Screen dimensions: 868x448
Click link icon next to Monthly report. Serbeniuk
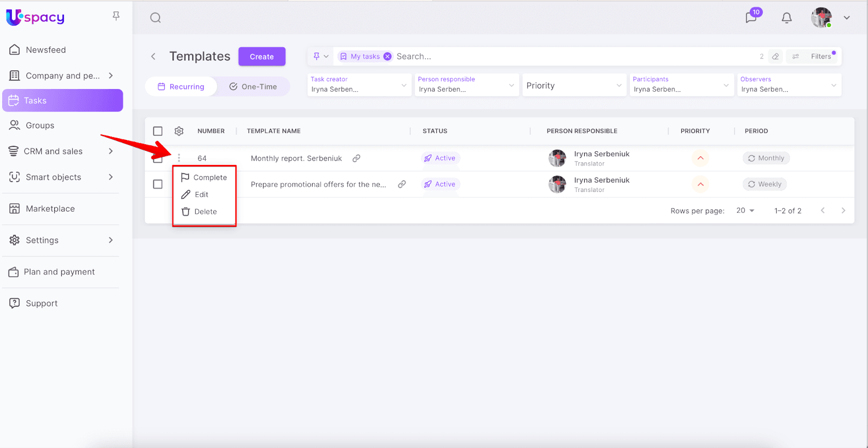pyautogui.click(x=356, y=158)
